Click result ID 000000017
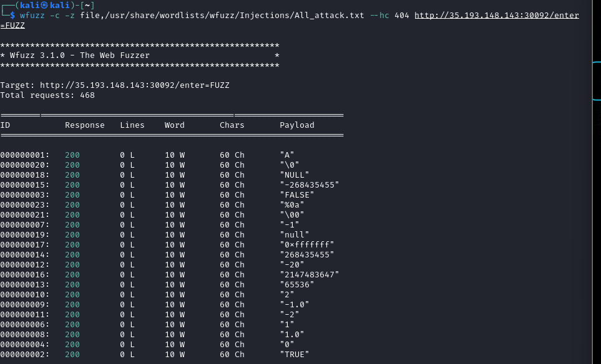The image size is (601, 364). pos(25,244)
